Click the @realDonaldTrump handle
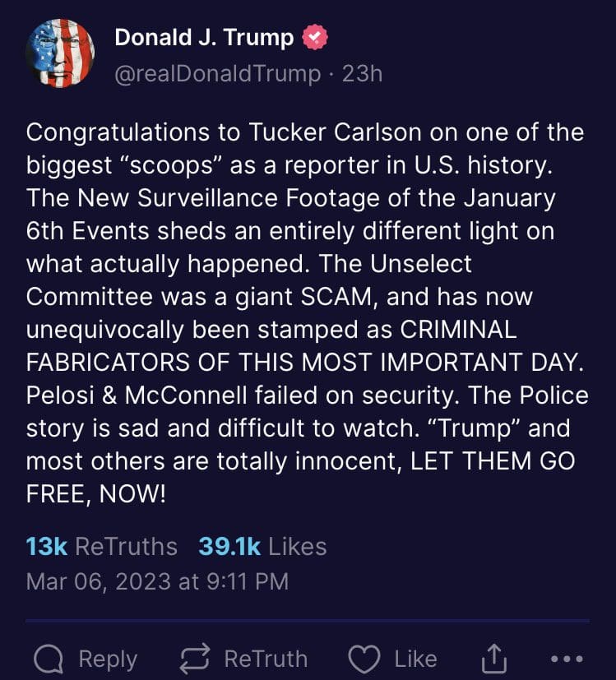616x680 pixels. point(217,74)
